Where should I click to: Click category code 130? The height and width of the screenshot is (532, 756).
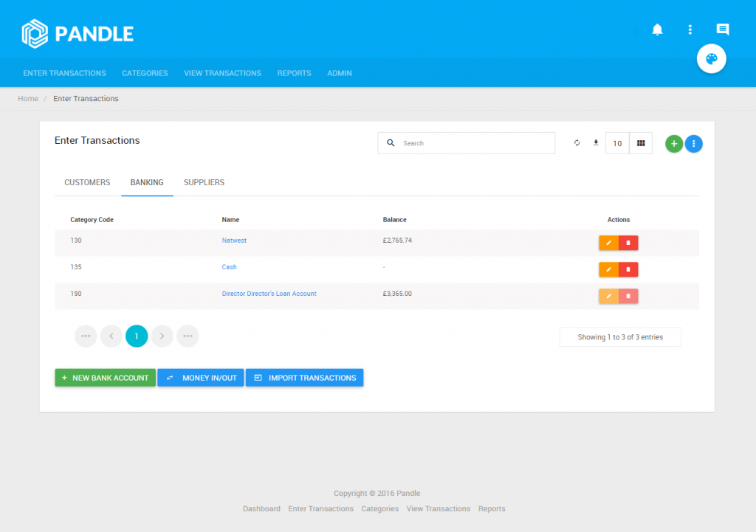click(76, 241)
